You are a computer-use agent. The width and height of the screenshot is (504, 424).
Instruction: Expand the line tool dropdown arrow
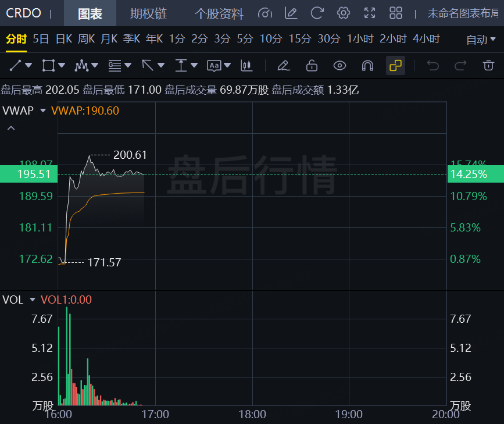tap(28, 66)
